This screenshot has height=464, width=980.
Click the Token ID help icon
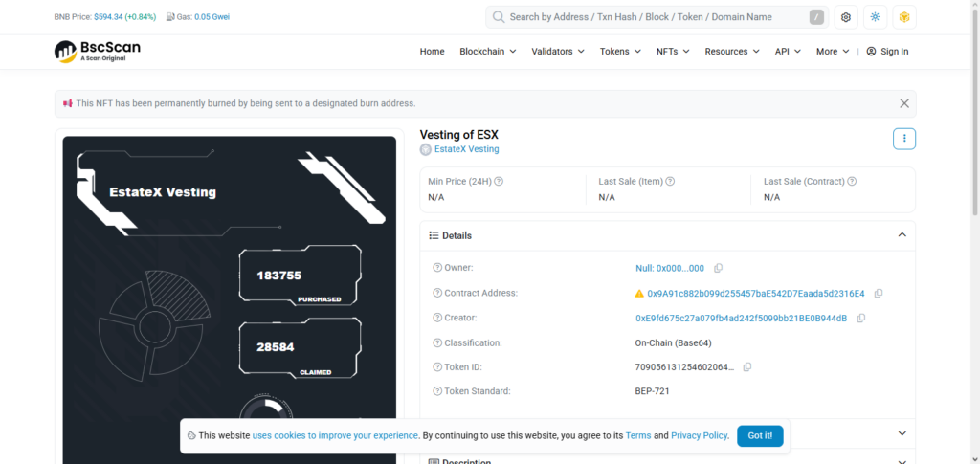pyautogui.click(x=437, y=367)
